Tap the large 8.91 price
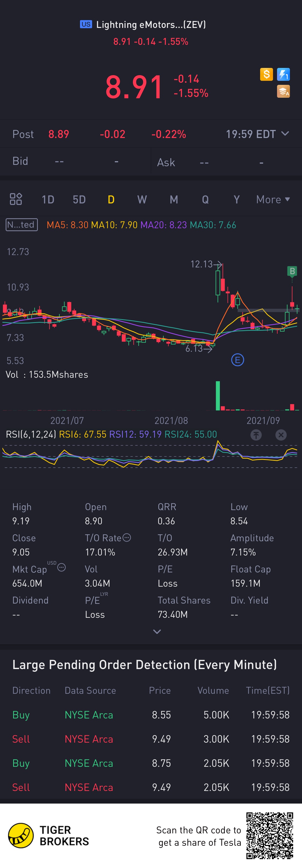The width and height of the screenshot is (302, 868). pyautogui.click(x=134, y=87)
